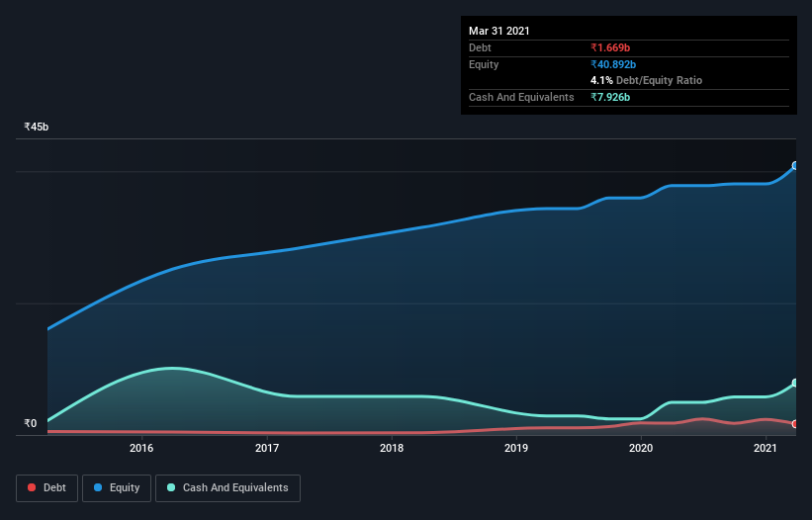Click the ₹45b y-axis label

pos(37,127)
